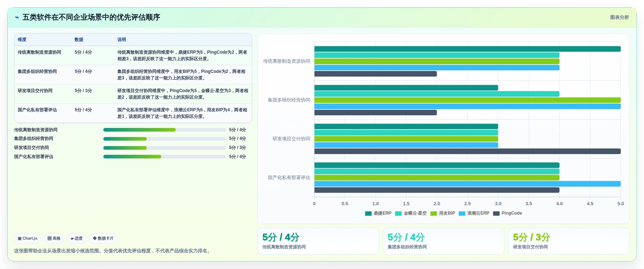Click the footnote text starting 这张图帮助企业

coord(113,251)
